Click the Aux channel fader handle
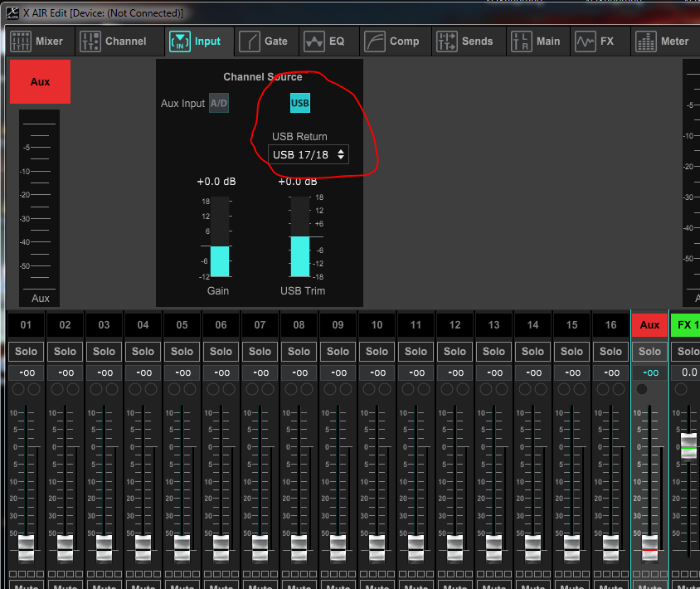The height and width of the screenshot is (589, 700). coord(649,548)
